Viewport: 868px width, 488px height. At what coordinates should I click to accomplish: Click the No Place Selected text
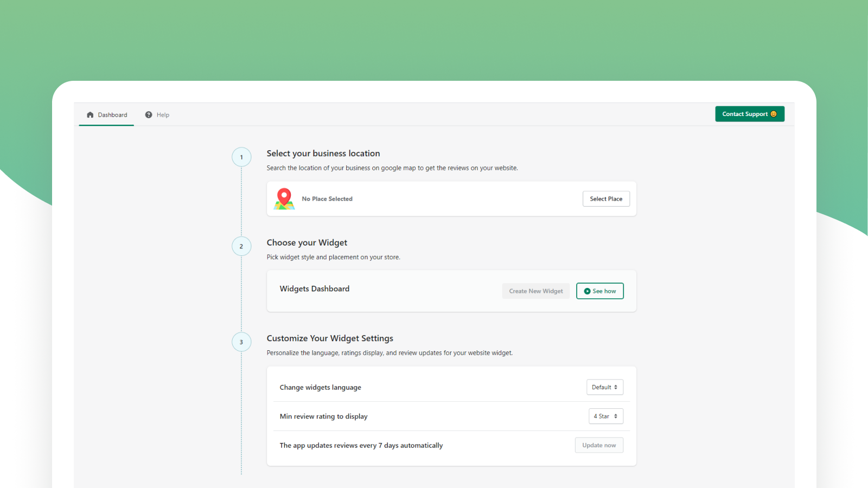(327, 199)
